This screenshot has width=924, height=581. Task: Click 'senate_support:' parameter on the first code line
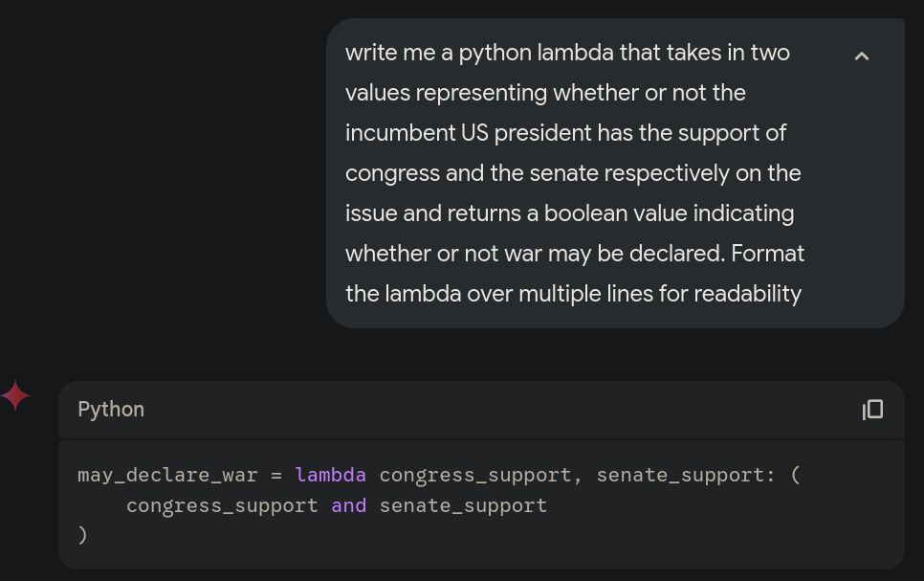point(685,475)
